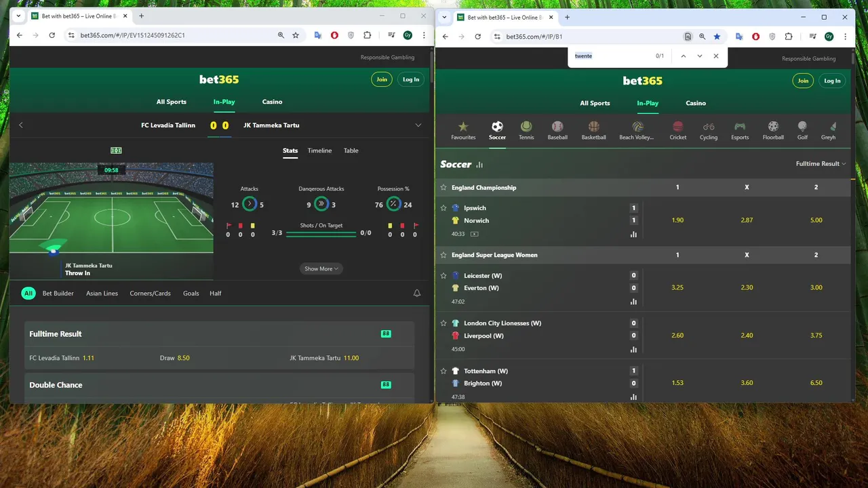The image size is (868, 488).
Task: Favourite England Championship league star
Action: pos(443,187)
